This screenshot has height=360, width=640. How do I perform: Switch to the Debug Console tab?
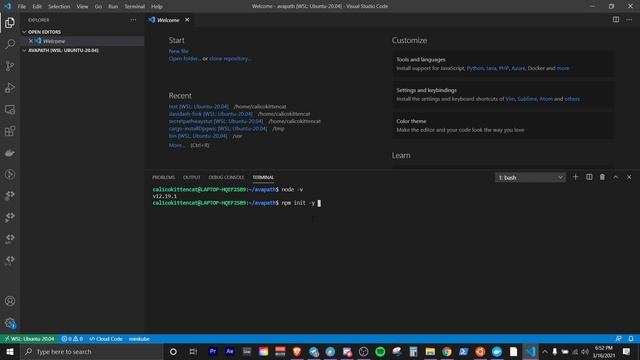pos(226,177)
